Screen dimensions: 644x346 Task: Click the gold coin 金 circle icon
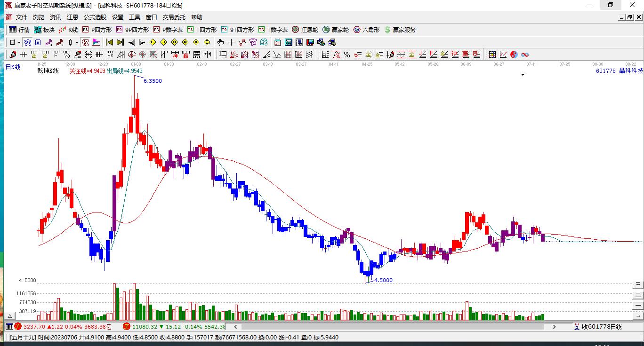369,55
